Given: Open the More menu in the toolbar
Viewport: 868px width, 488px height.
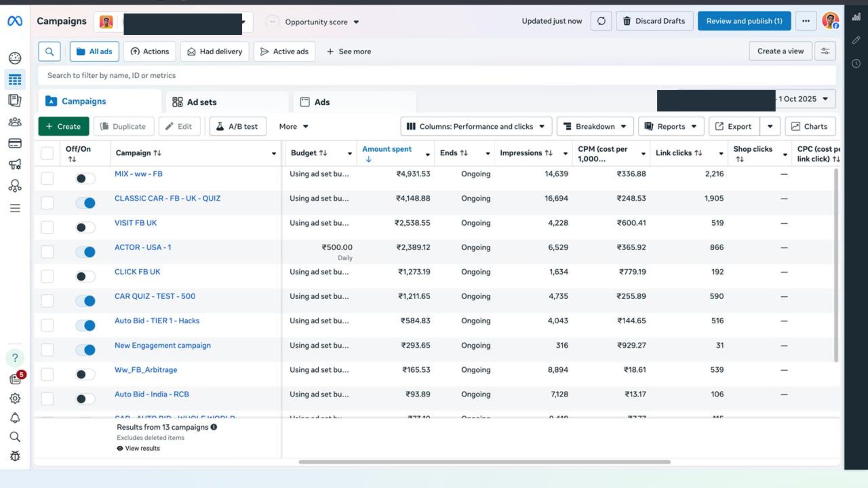Looking at the screenshot, I should [293, 127].
